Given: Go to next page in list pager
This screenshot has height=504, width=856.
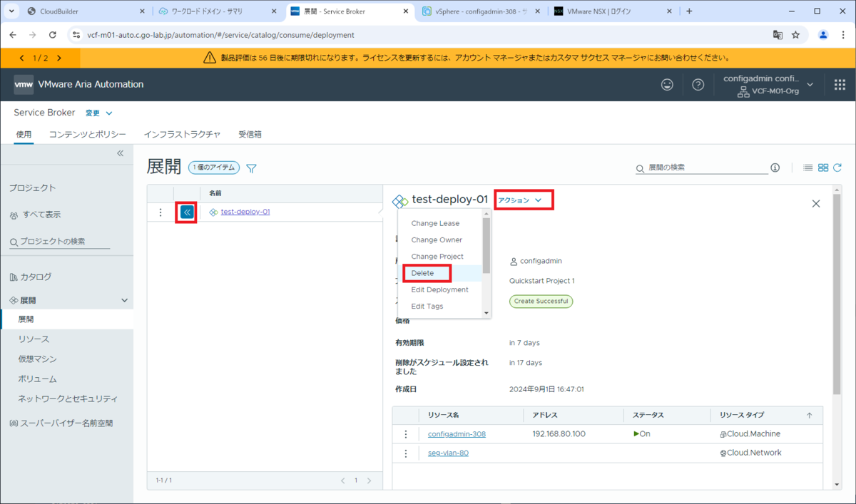Looking at the screenshot, I should pyautogui.click(x=369, y=480).
